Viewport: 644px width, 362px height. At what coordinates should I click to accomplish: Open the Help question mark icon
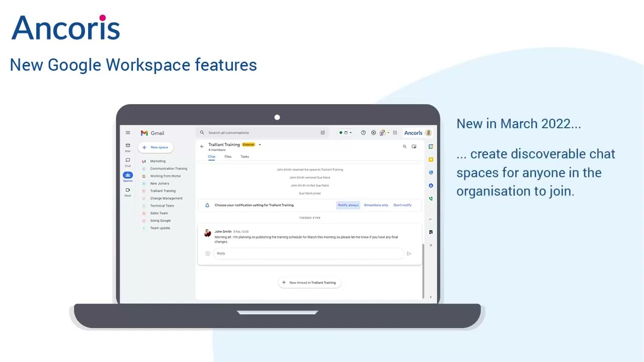(x=363, y=133)
